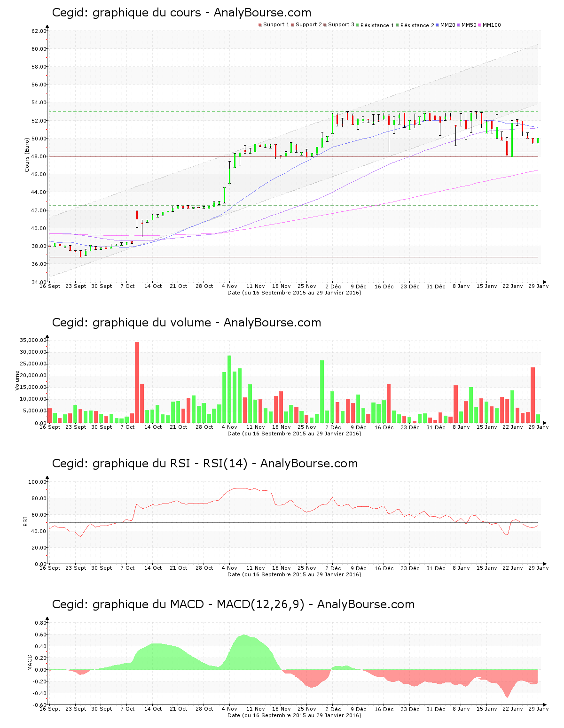Click '7 Oct' date on the volume chart
Viewport: 564px width, 728px height.
coord(127,427)
